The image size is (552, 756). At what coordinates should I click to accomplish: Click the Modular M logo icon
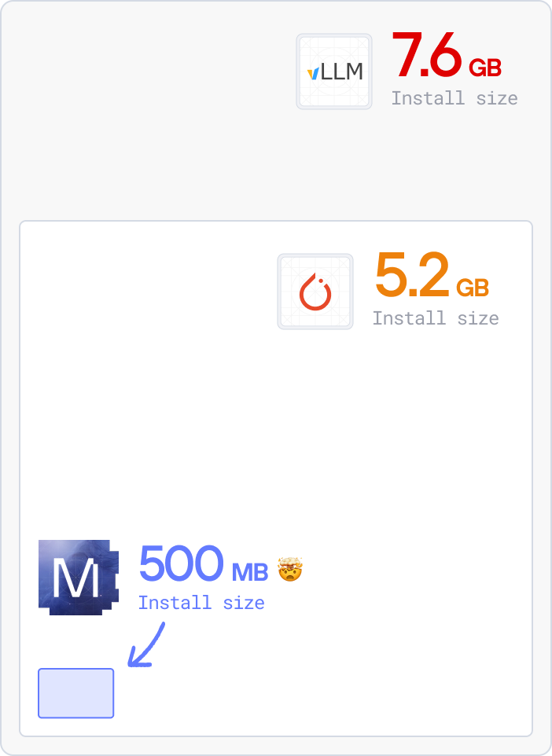tap(79, 577)
